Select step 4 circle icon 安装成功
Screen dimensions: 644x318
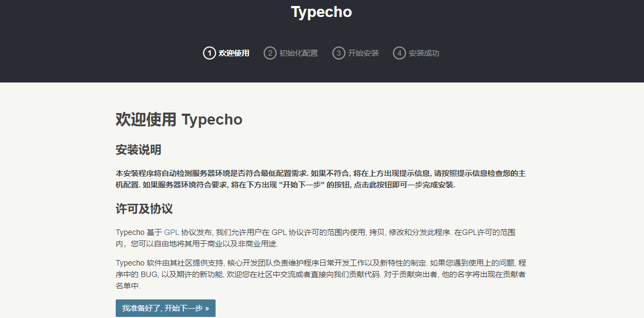[x=399, y=53]
